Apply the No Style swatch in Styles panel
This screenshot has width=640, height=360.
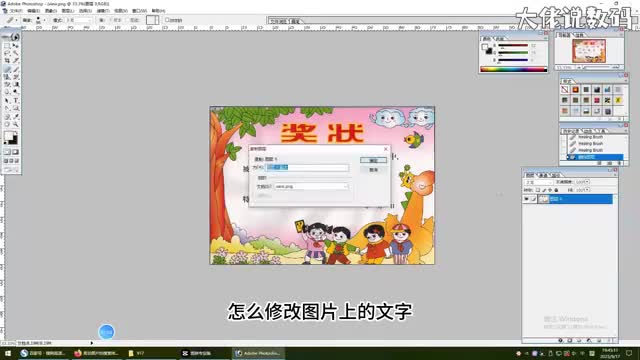click(564, 89)
